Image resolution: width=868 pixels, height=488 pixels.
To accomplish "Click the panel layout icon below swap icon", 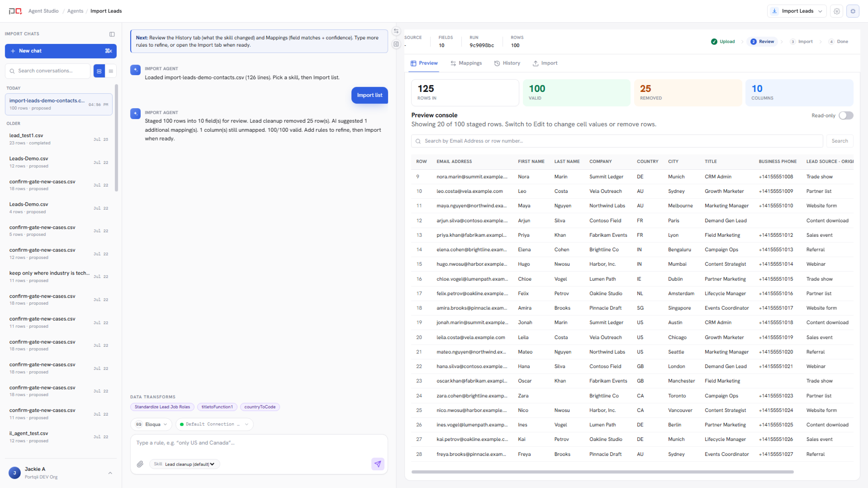I will point(396,44).
